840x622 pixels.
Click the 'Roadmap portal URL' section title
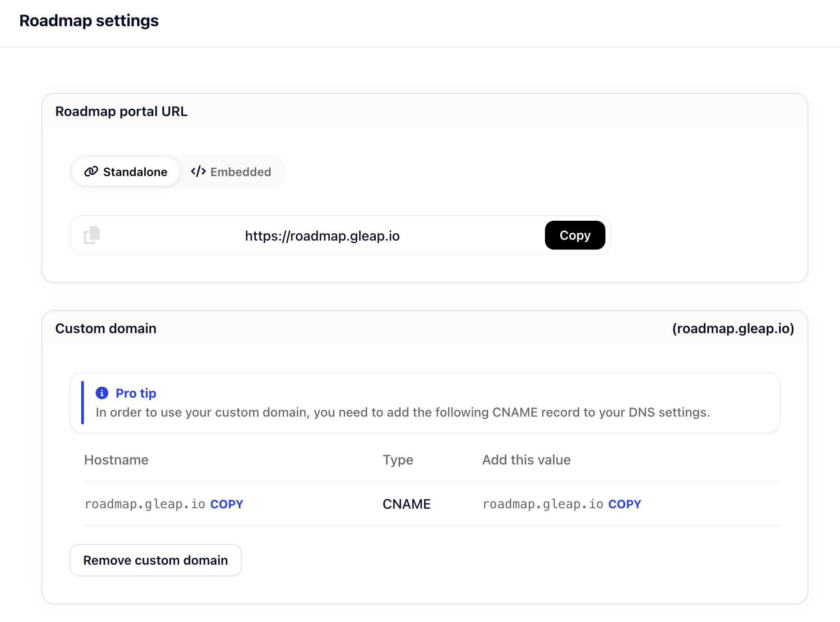121,111
